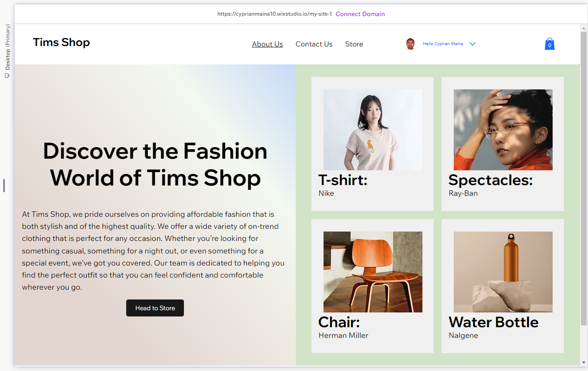Click the Spectacles: product title
Viewport: 588px width, 371px height.
pos(490,180)
